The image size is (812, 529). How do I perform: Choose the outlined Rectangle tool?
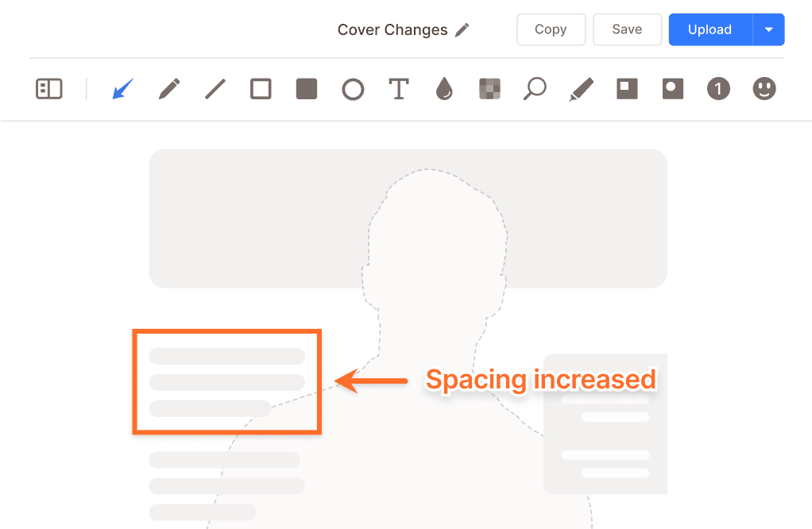(261, 89)
